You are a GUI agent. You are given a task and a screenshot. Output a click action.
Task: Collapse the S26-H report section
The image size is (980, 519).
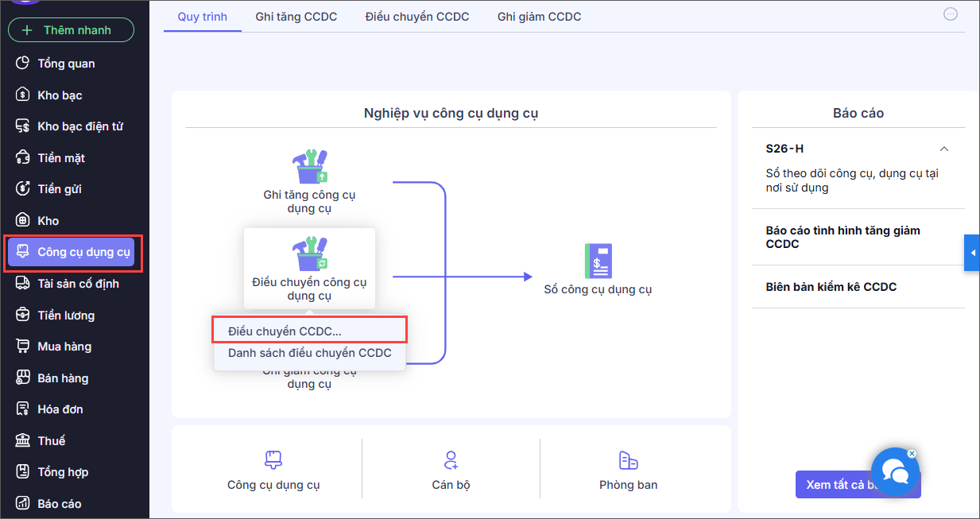click(944, 149)
